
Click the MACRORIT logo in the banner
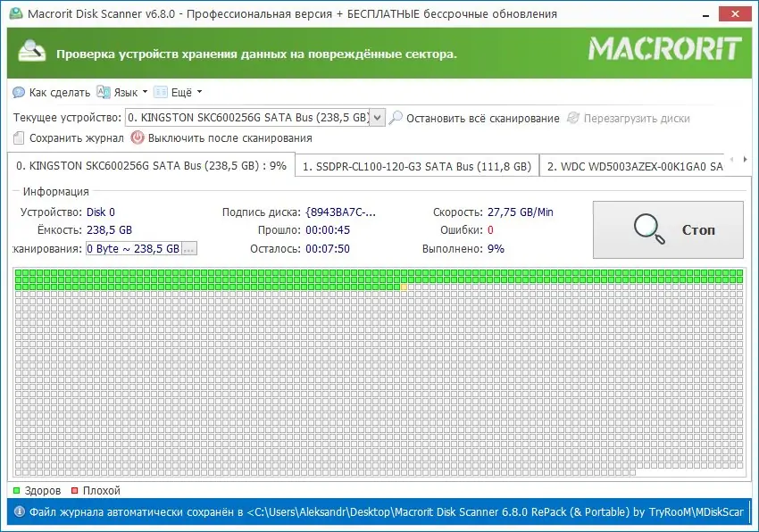tap(664, 49)
